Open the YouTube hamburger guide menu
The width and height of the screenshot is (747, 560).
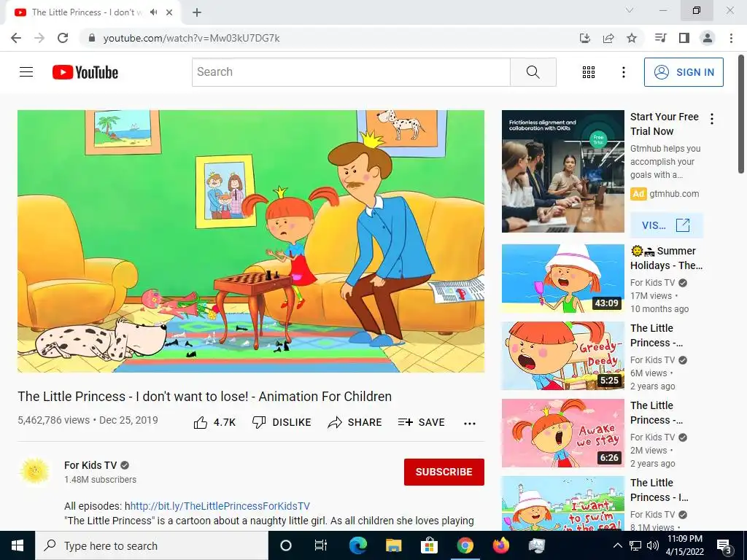(x=26, y=72)
